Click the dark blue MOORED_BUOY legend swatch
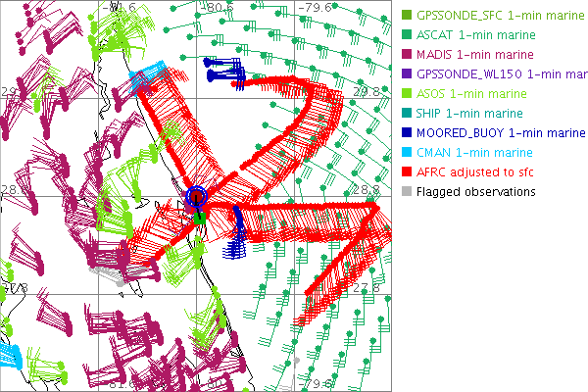The height and width of the screenshot is (392, 588). [x=407, y=132]
